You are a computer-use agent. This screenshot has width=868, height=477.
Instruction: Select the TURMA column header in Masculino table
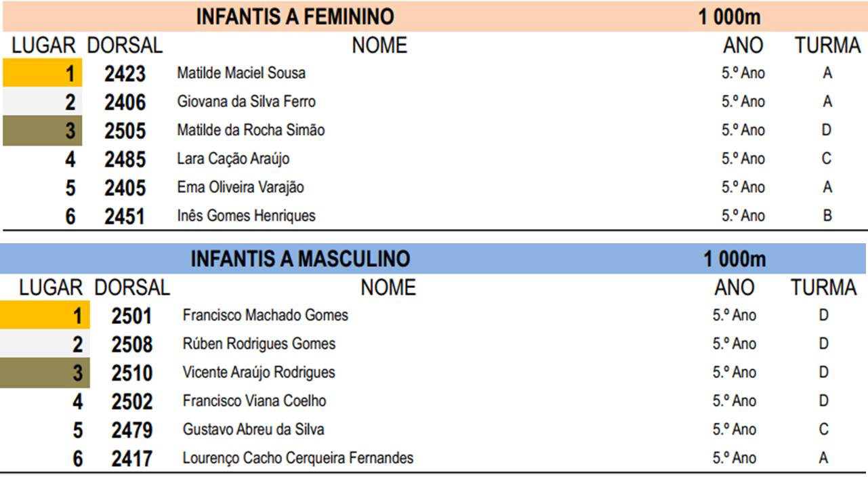coord(824,288)
